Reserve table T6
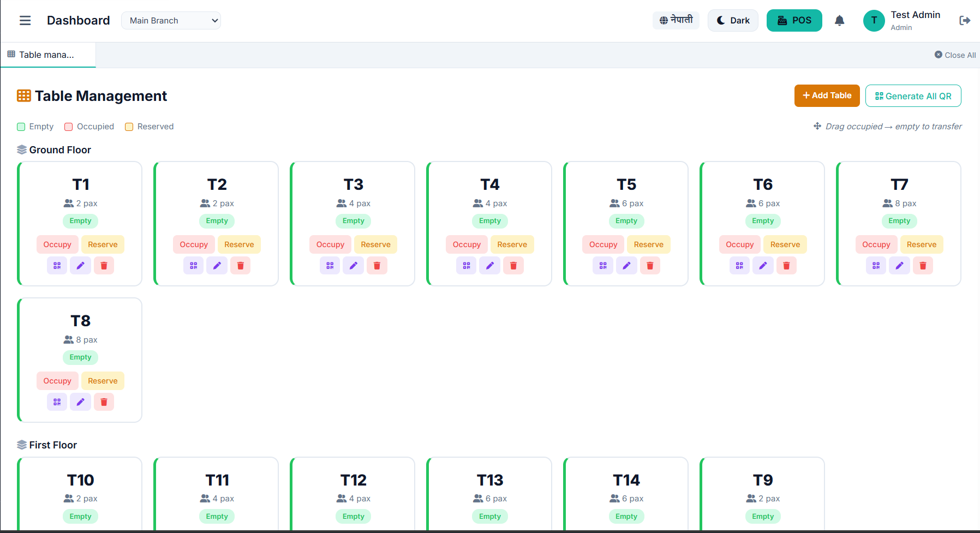This screenshot has height=533, width=980. 785,244
